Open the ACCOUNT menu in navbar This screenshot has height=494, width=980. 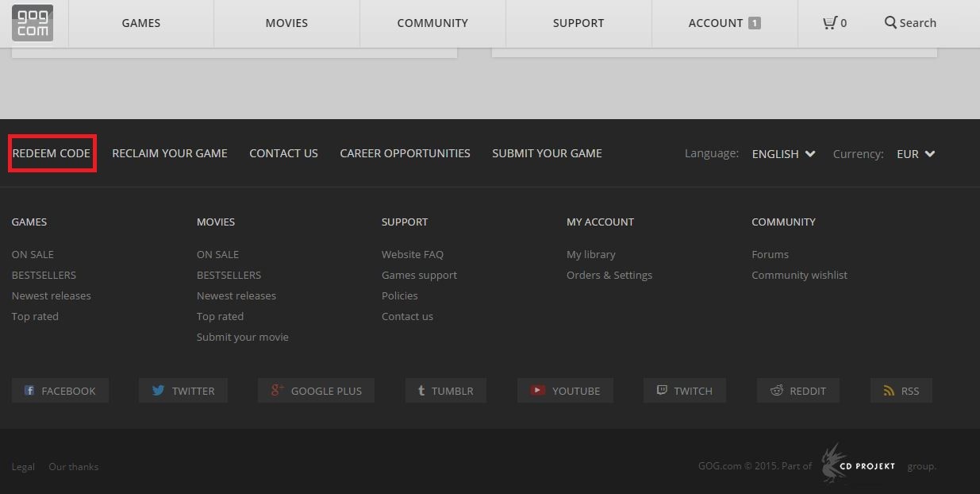pyautogui.click(x=724, y=23)
